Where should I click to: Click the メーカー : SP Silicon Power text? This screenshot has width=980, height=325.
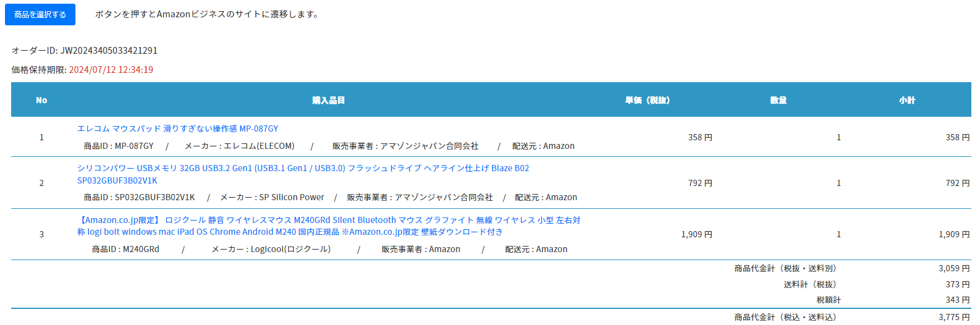point(272,197)
